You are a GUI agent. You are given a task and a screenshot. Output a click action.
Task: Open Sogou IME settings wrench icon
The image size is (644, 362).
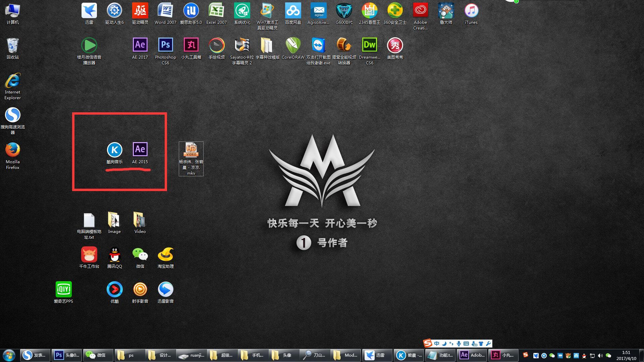pyautogui.click(x=488, y=344)
